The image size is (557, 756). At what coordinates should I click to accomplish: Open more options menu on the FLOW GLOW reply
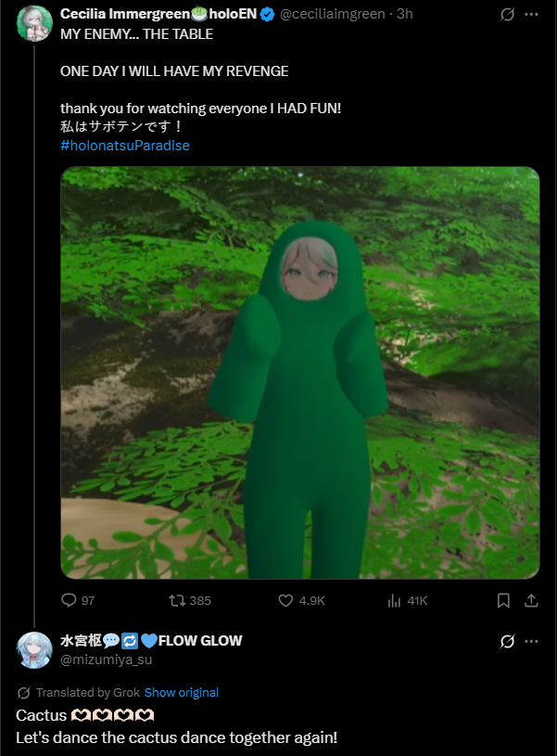(x=531, y=641)
